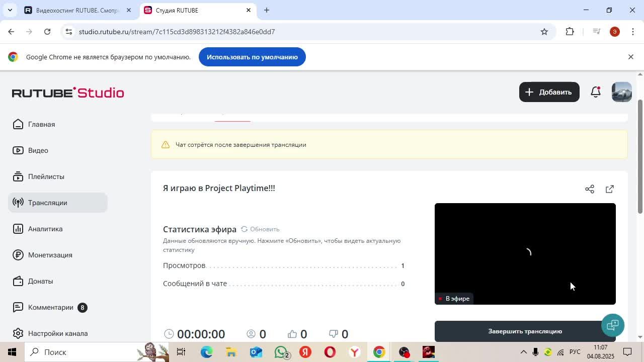
Task: Open OBS Studio from the taskbar
Action: 405,352
